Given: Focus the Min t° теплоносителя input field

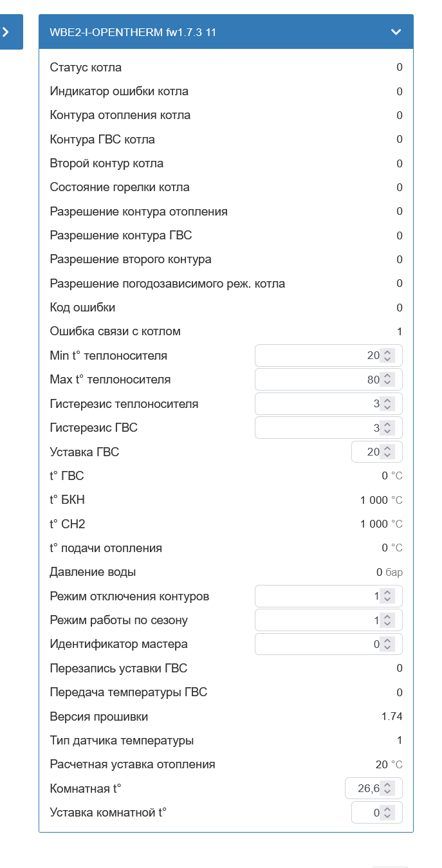Looking at the screenshot, I should [329, 356].
